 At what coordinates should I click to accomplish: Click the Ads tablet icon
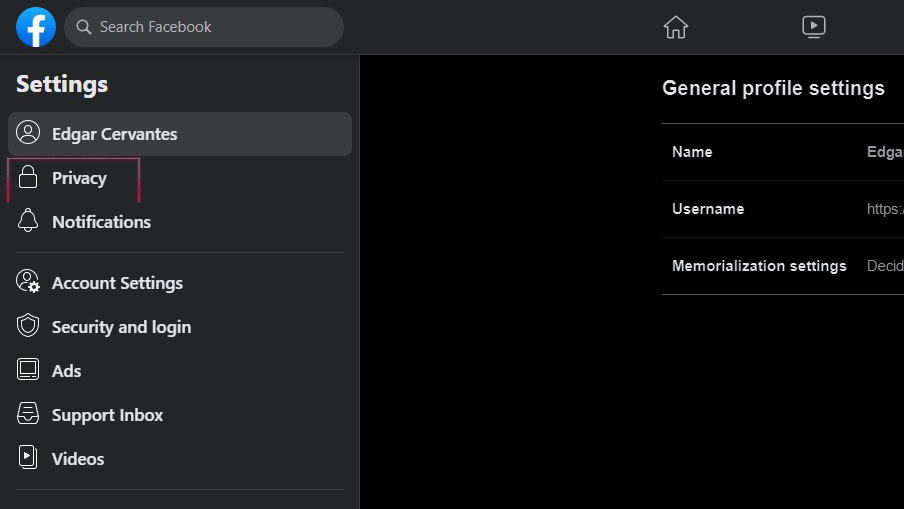coord(28,371)
